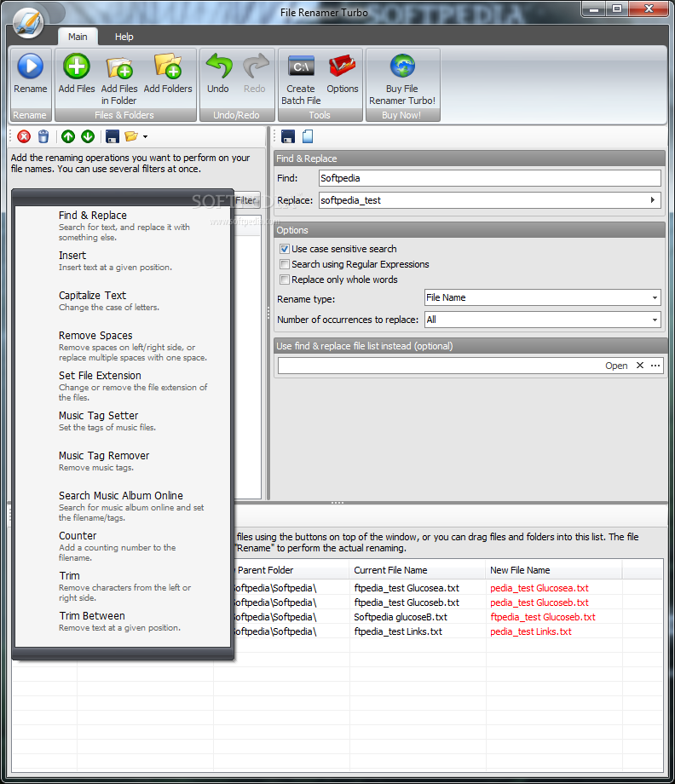Screen dimensions: 675x784
Task: Click new name ftpedia_test Glucoseb.txt
Action: point(543,617)
